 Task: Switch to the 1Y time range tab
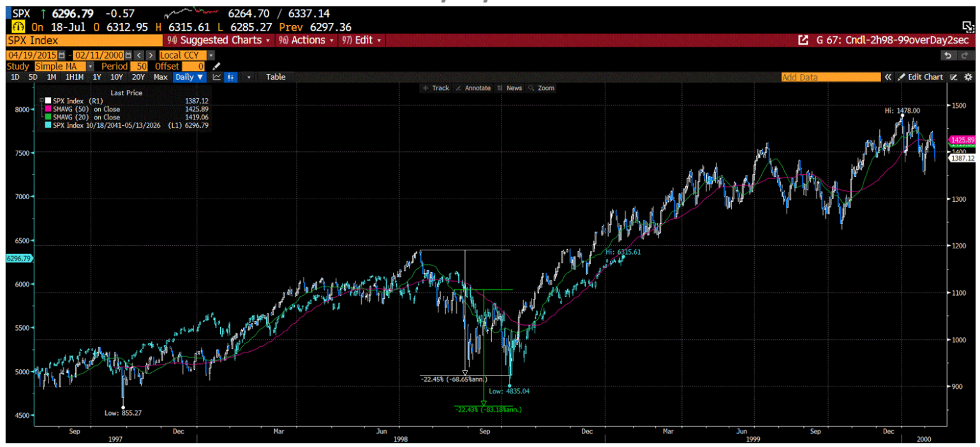96,77
